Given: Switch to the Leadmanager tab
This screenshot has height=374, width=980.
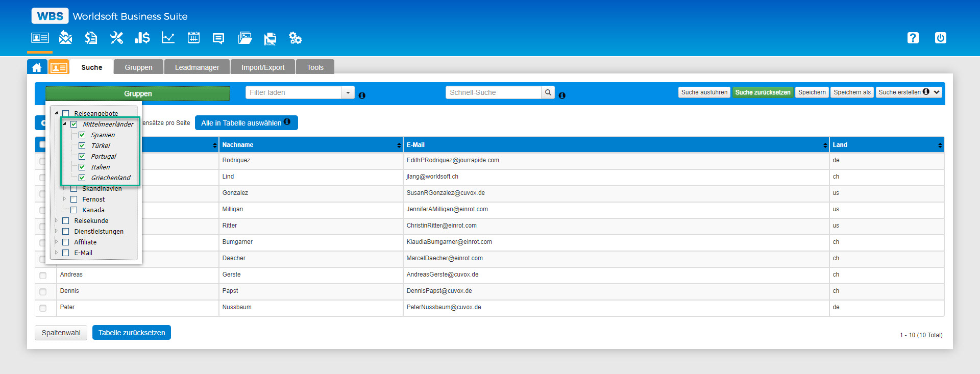Looking at the screenshot, I should pyautogui.click(x=197, y=67).
